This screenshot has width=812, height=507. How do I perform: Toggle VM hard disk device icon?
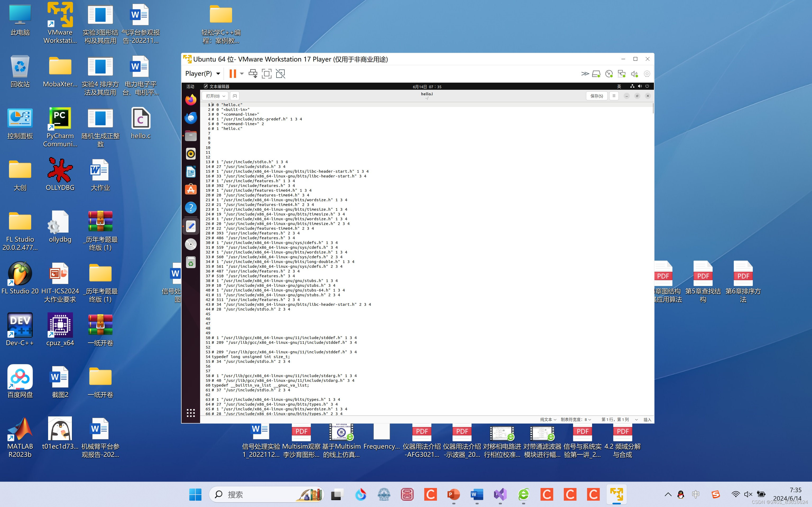(596, 74)
